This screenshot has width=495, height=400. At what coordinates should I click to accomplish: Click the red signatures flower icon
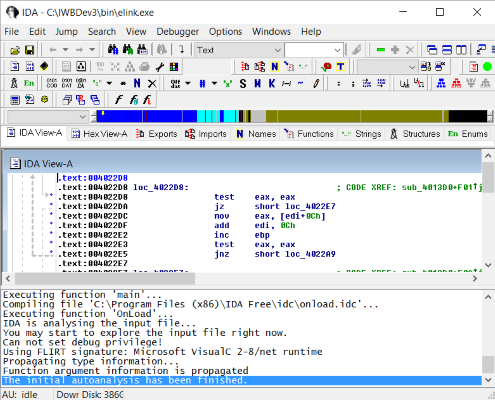326,67
